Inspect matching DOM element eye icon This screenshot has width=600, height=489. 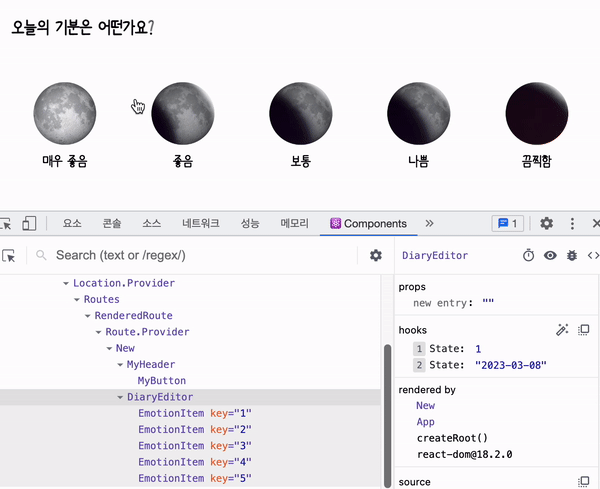(x=550, y=255)
